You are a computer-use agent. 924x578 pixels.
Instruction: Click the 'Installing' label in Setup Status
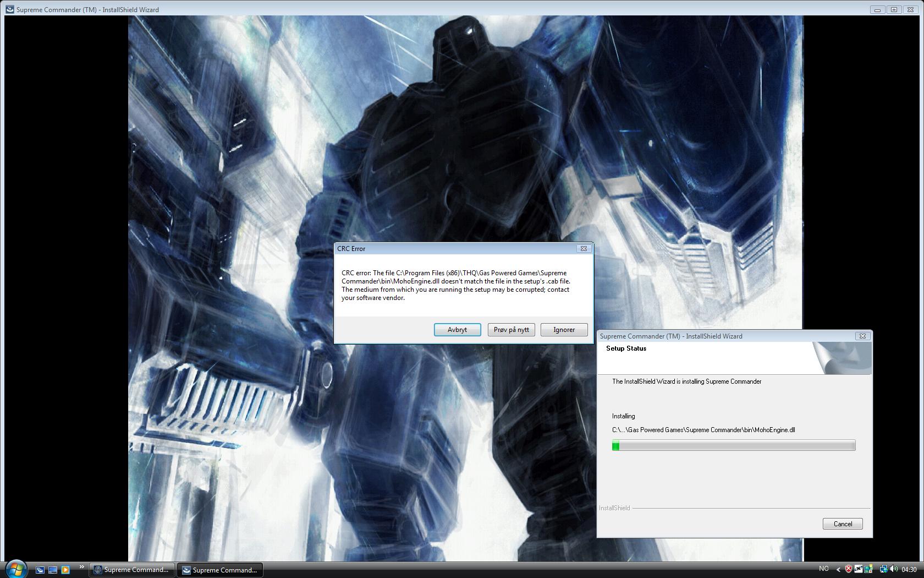pyautogui.click(x=623, y=416)
